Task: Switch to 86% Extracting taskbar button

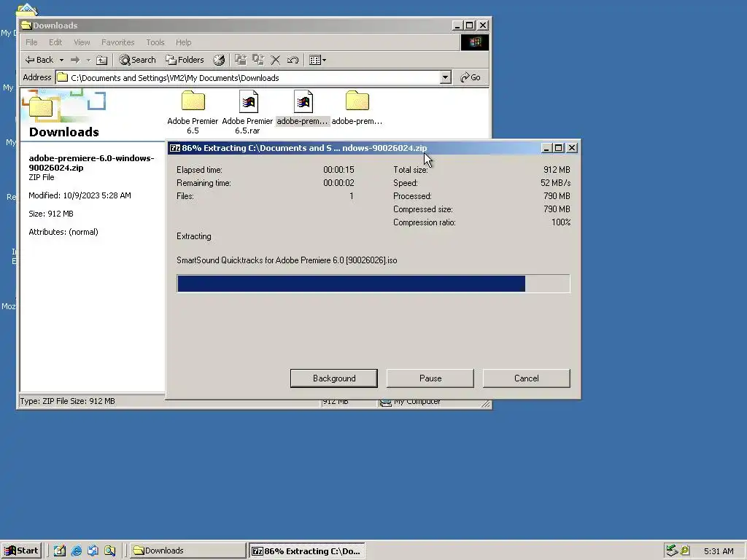Action: pos(307,551)
